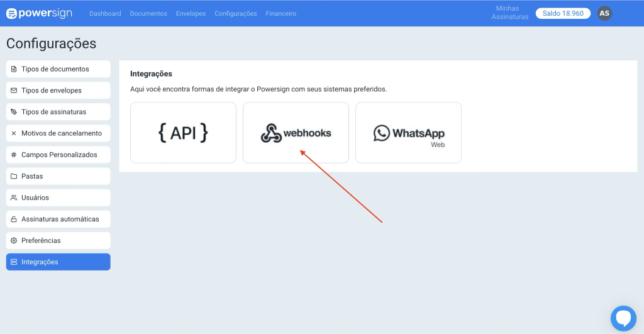Image resolution: width=644 pixels, height=334 pixels.
Task: Click the document icon beside Tipos de documentos
Action: [14, 69]
